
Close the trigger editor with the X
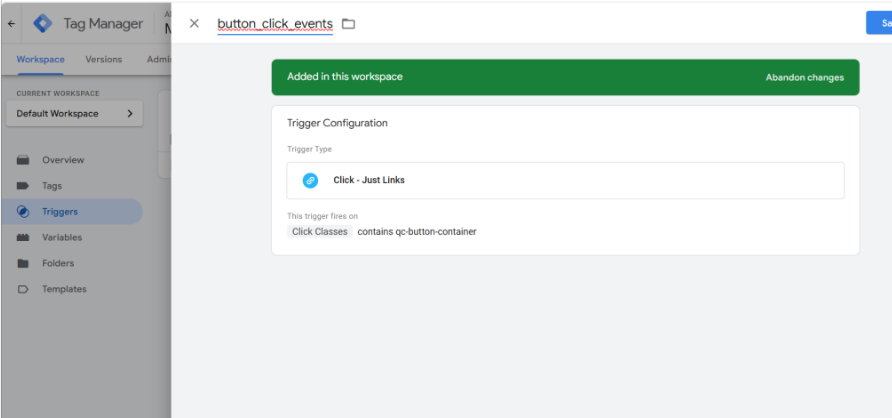click(x=194, y=23)
